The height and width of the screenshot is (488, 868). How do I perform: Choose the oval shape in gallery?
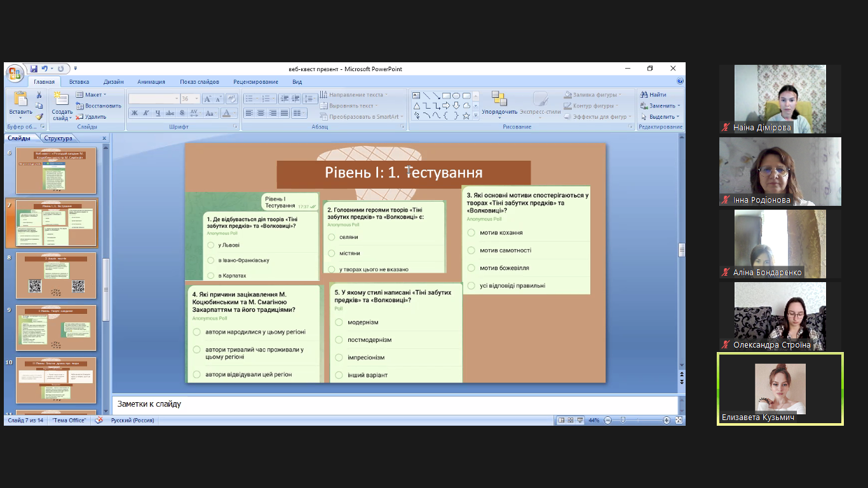coord(456,95)
